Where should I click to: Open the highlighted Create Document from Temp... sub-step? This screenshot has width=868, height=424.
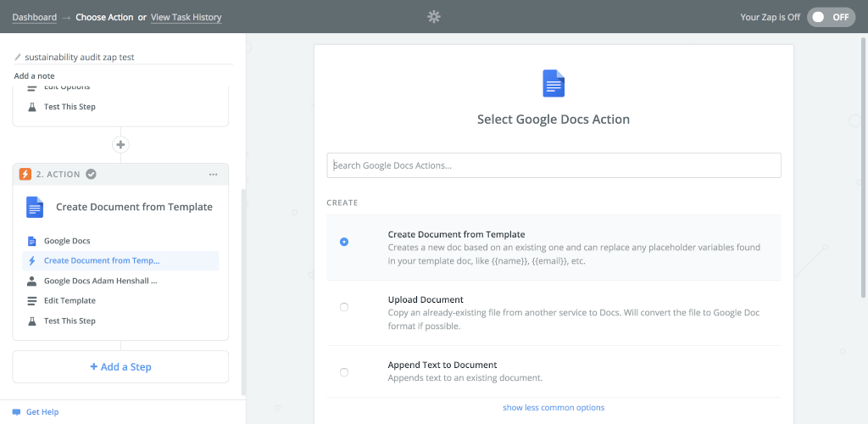[x=120, y=261]
